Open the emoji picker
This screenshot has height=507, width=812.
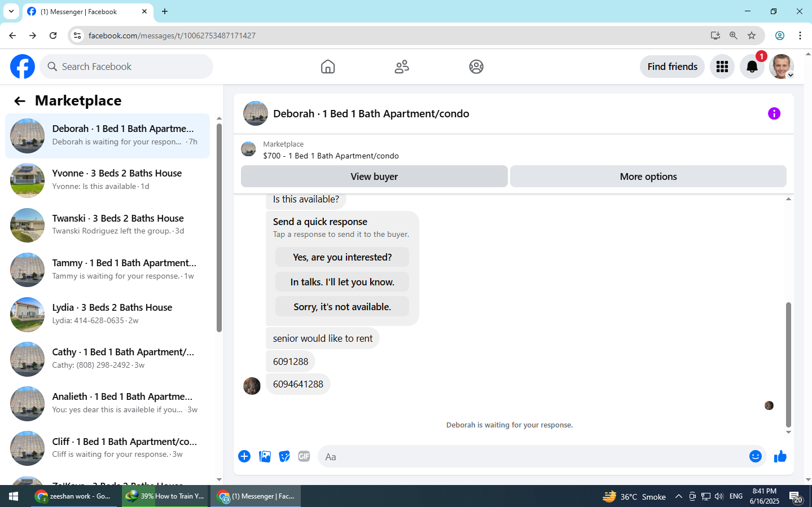[756, 456]
